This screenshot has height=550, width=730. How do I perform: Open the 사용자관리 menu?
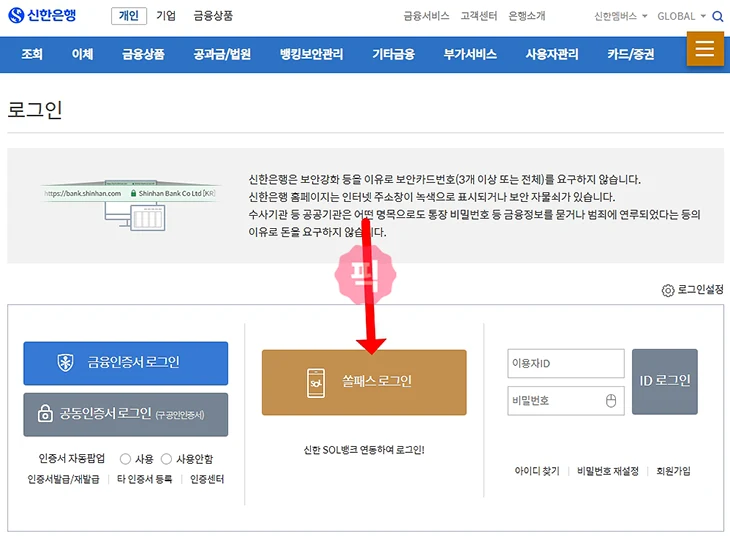[x=552, y=54]
